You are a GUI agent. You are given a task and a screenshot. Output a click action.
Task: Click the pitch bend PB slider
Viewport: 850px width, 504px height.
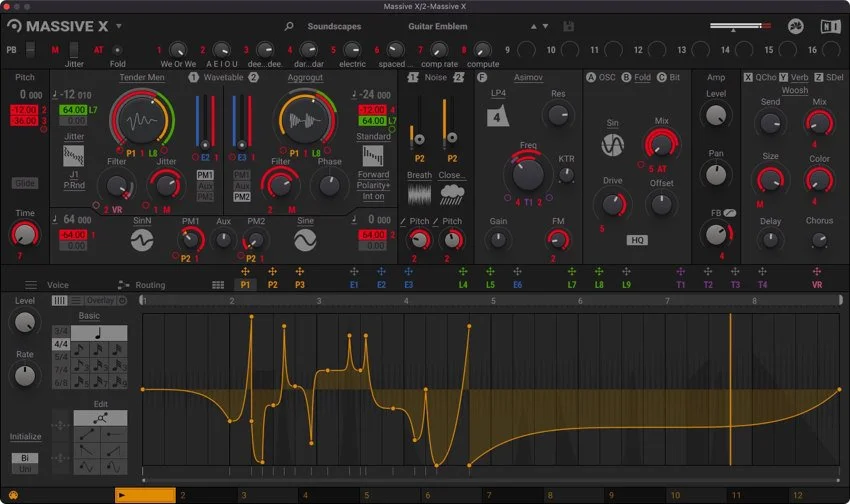click(30, 50)
